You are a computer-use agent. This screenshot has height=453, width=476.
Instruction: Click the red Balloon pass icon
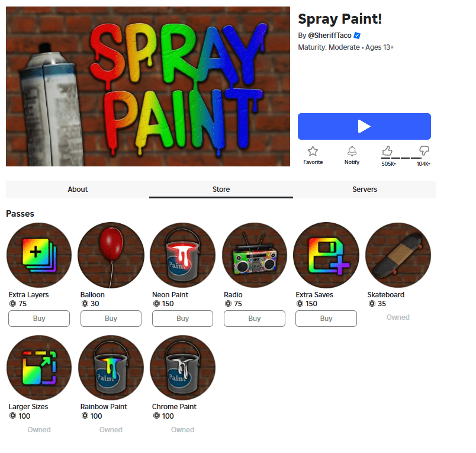[111, 255]
